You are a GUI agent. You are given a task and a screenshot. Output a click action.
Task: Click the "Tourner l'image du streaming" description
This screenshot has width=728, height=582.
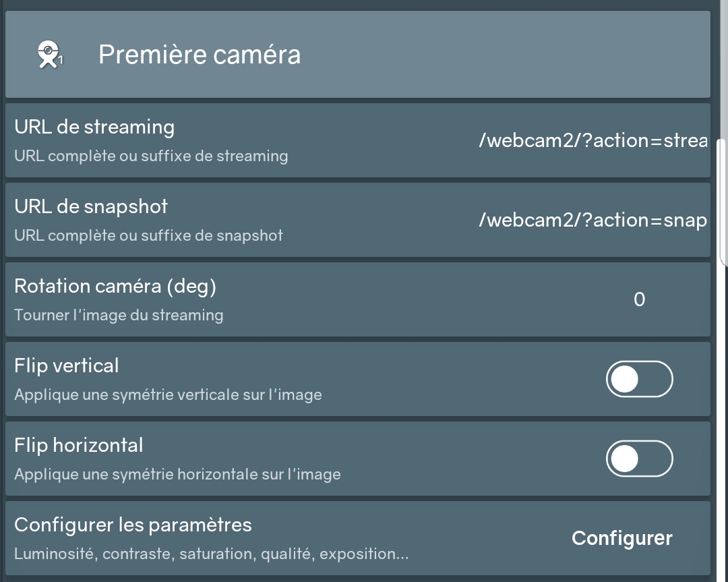(119, 316)
